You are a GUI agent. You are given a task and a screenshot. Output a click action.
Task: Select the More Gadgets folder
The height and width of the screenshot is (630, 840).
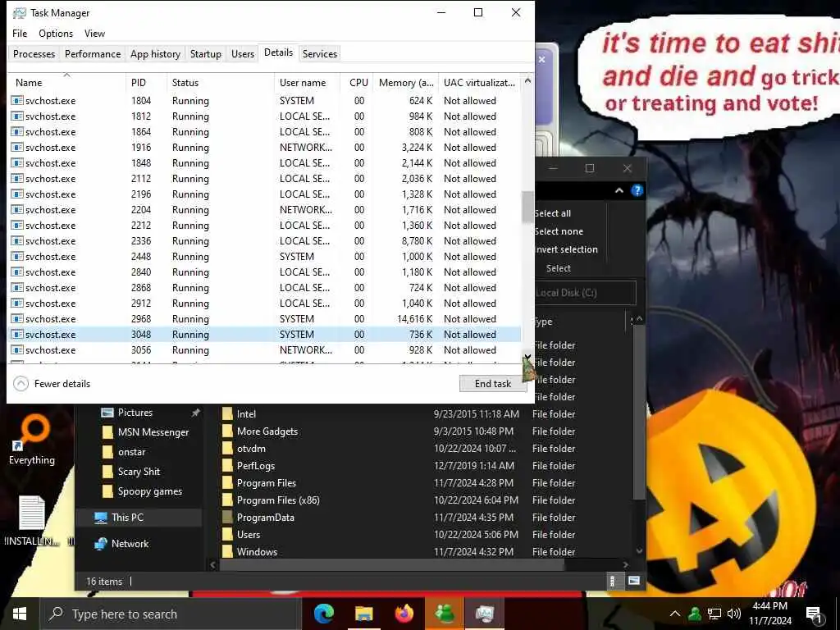(x=267, y=431)
